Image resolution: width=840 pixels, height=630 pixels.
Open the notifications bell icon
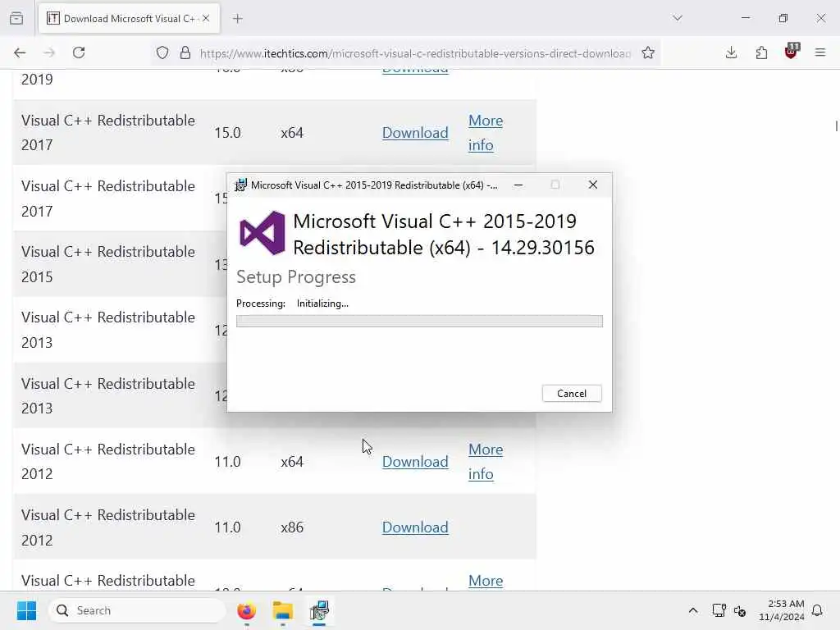click(817, 610)
